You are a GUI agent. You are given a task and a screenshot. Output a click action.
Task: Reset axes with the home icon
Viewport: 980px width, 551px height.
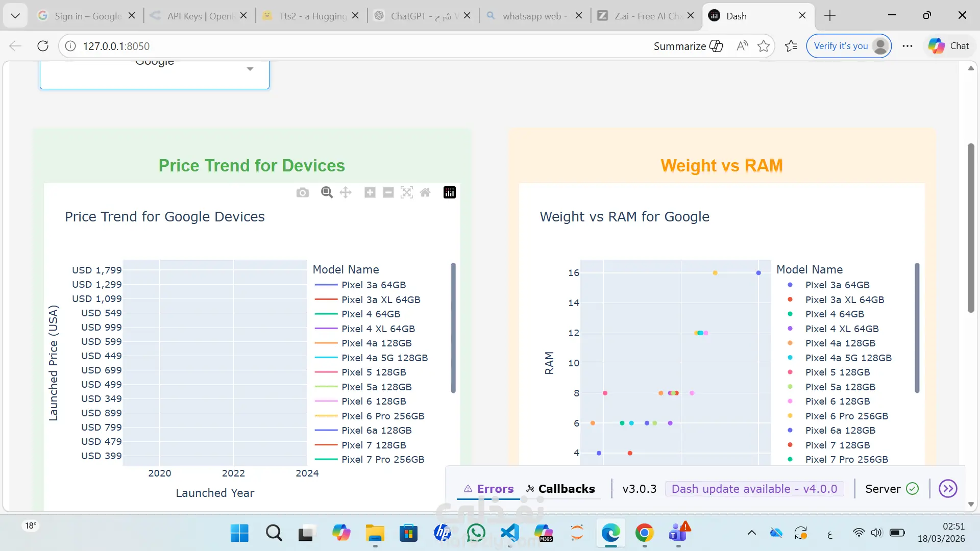click(x=425, y=192)
